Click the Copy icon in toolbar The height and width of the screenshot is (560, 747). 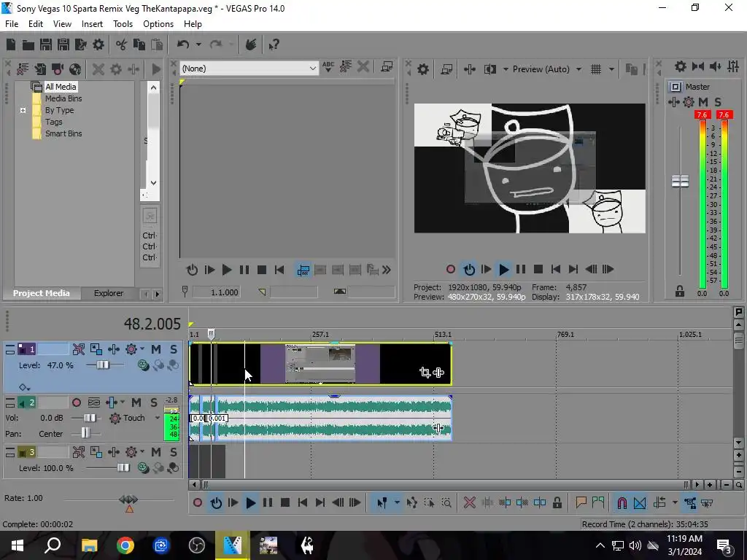pos(139,44)
